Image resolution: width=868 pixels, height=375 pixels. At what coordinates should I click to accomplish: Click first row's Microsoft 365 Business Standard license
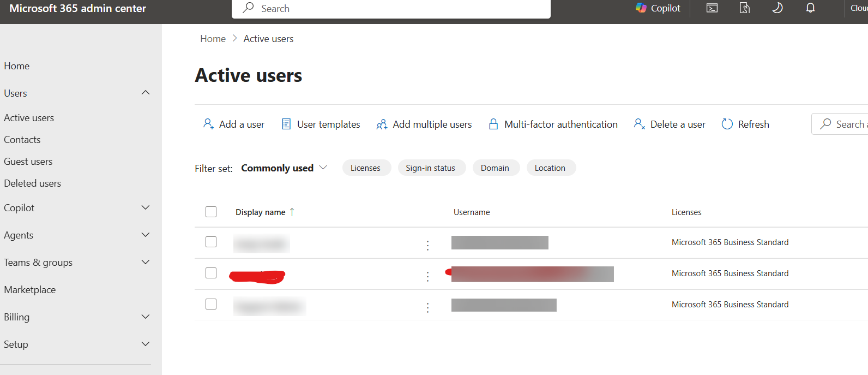click(x=730, y=242)
